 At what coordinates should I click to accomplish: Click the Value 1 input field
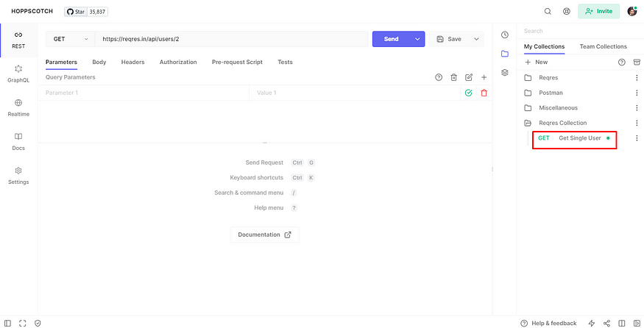(x=355, y=93)
